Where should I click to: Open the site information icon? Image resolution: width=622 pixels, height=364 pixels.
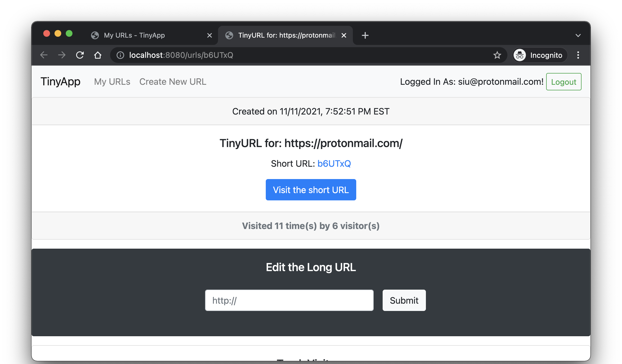click(x=120, y=55)
